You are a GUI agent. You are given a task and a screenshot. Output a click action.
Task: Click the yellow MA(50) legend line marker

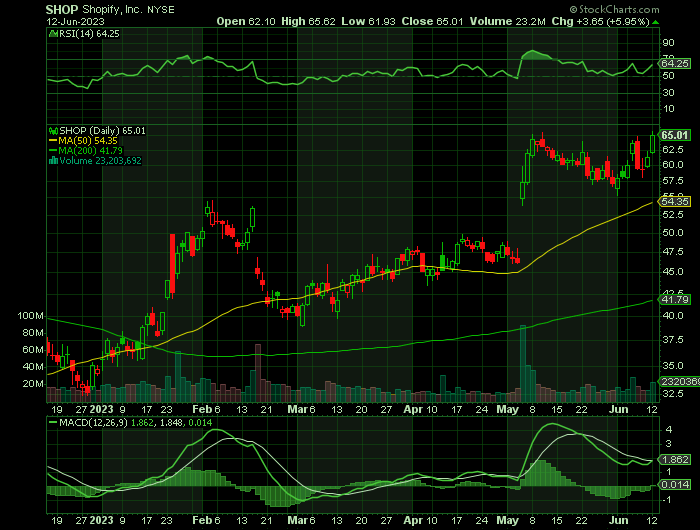click(x=53, y=141)
